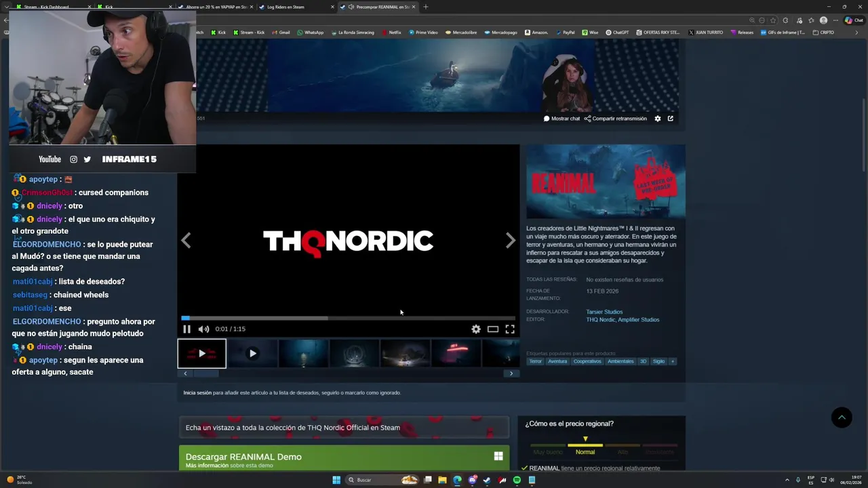Open File Explorer from taskbar
868x488 pixels.
pos(442,480)
